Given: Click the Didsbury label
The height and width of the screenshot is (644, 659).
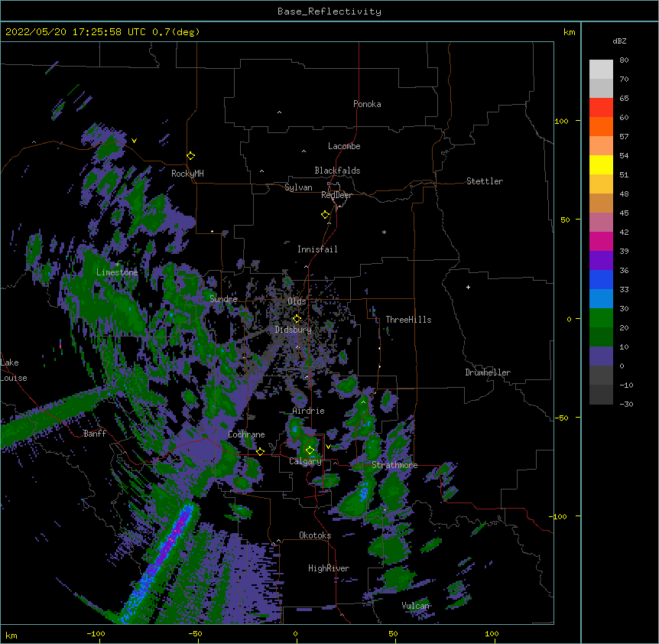Looking at the screenshot, I should [x=293, y=330].
